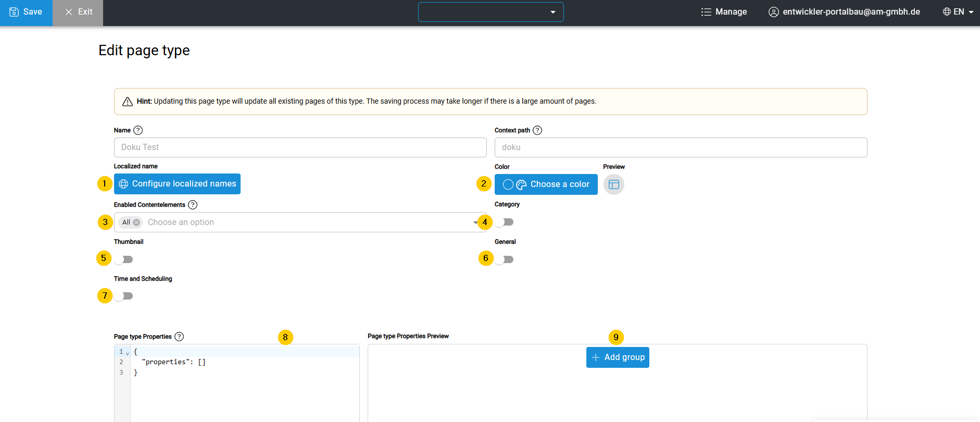This screenshot has height=422, width=980.
Task: Click the Name help question mark icon
Action: [x=138, y=130]
